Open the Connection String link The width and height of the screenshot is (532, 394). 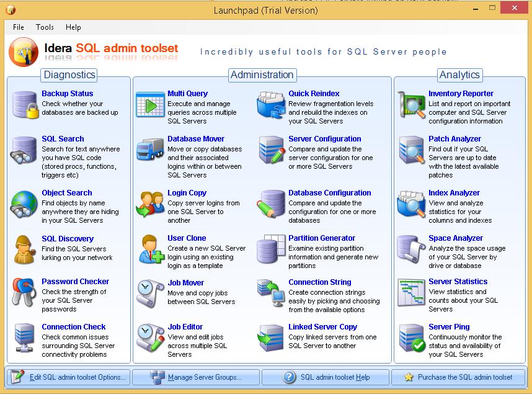(320, 282)
